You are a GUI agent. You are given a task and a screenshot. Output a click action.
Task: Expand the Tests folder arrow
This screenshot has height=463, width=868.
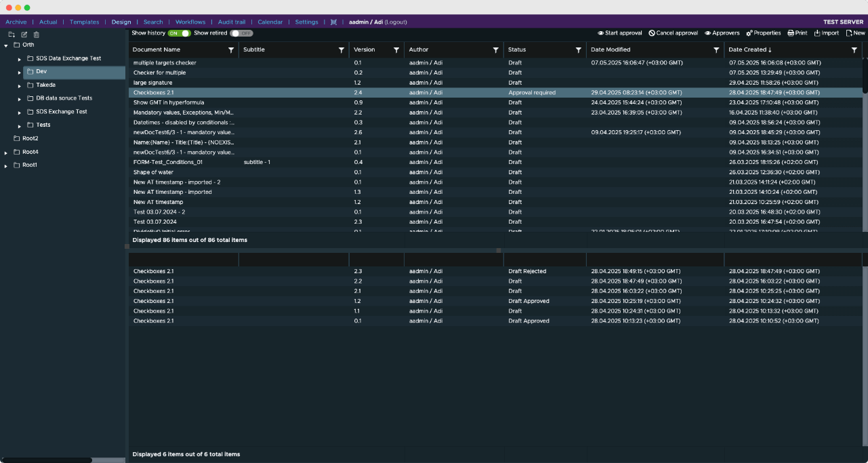[x=20, y=125]
